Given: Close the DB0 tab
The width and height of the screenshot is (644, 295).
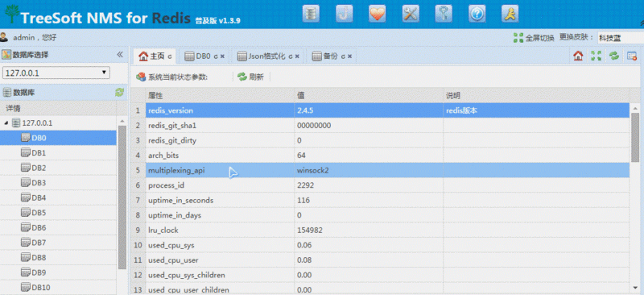Looking at the screenshot, I should (222, 56).
